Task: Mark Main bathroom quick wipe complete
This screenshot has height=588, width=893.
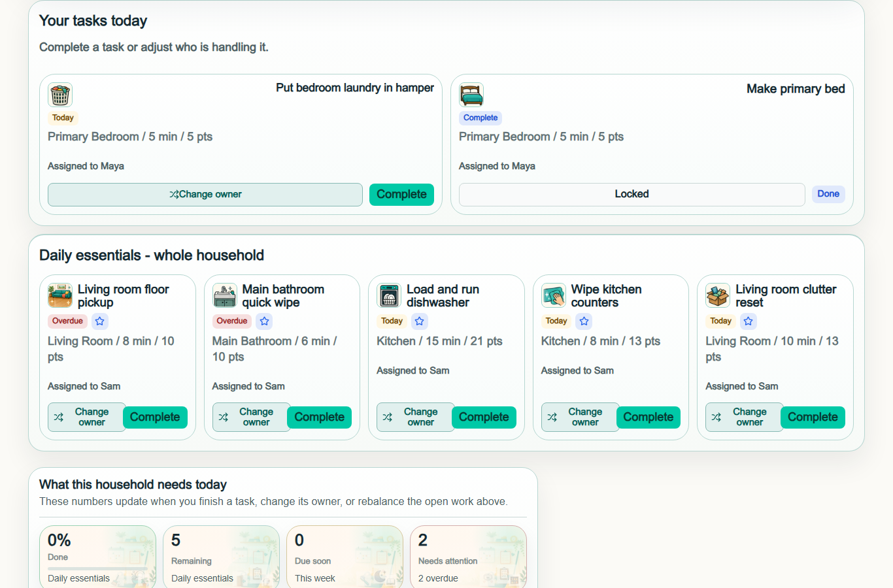Action: (320, 417)
